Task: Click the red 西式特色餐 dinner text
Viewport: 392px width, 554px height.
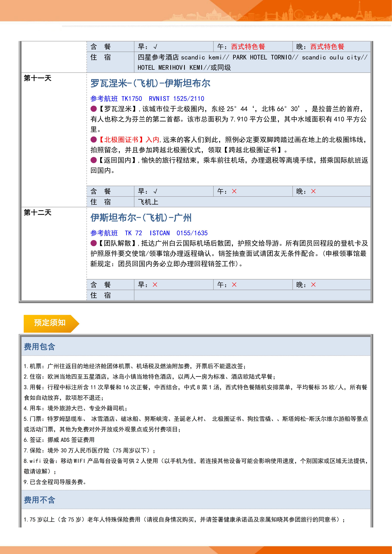Action: coord(327,47)
